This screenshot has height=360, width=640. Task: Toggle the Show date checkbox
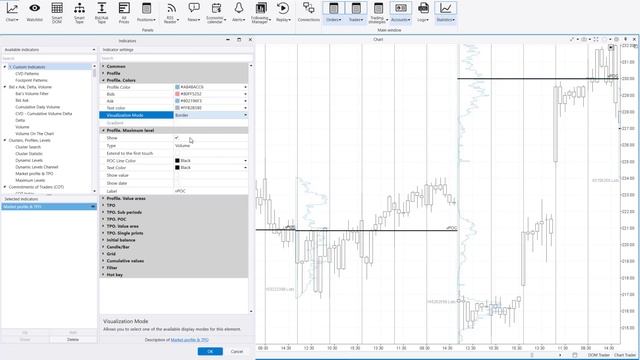177,183
